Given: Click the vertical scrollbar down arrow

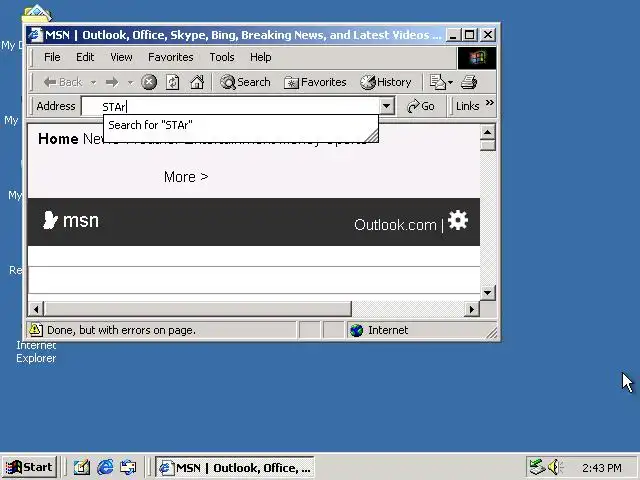Looking at the screenshot, I should pyautogui.click(x=488, y=292).
